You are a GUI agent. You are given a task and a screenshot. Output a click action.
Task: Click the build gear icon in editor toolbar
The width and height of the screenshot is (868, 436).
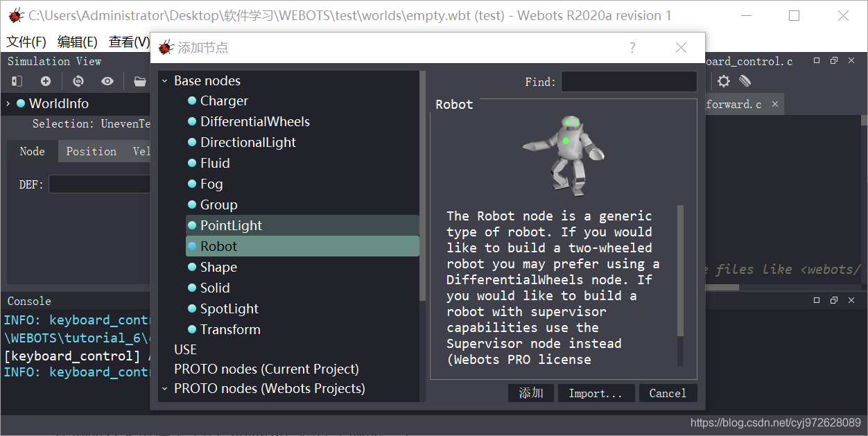[724, 81]
